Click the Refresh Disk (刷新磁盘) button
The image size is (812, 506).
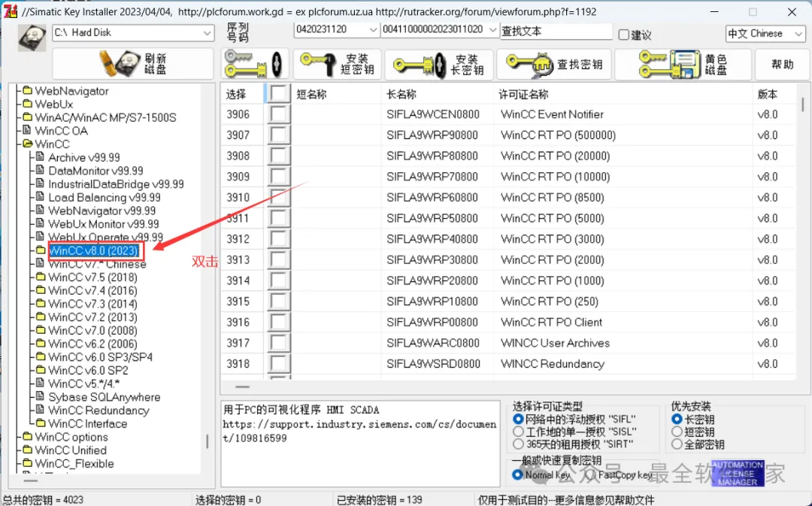point(132,64)
